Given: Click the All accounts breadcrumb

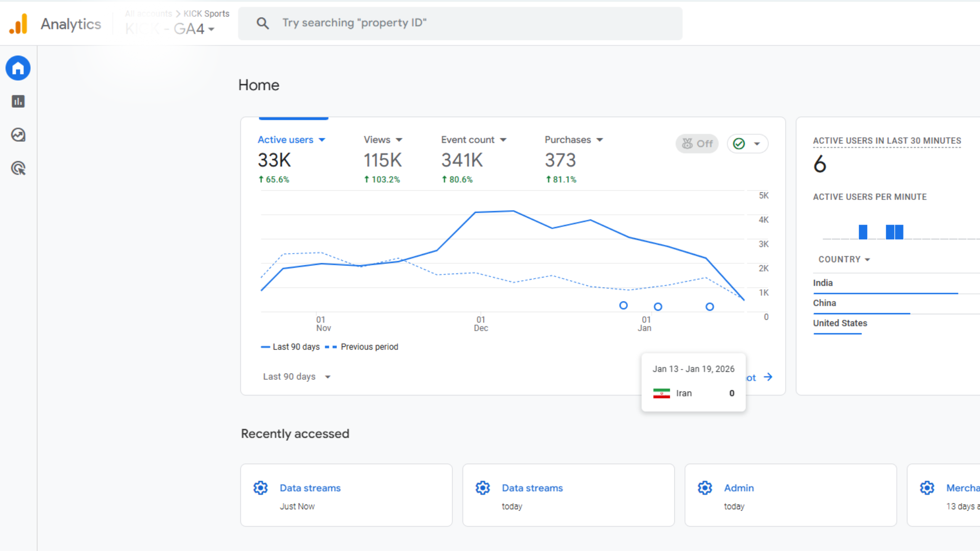Looking at the screenshot, I should (x=149, y=14).
